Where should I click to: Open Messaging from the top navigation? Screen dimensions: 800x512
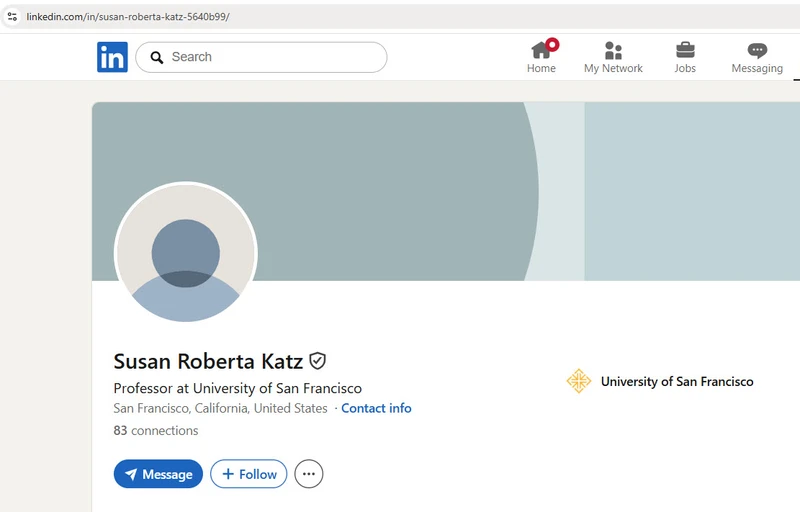[757, 57]
